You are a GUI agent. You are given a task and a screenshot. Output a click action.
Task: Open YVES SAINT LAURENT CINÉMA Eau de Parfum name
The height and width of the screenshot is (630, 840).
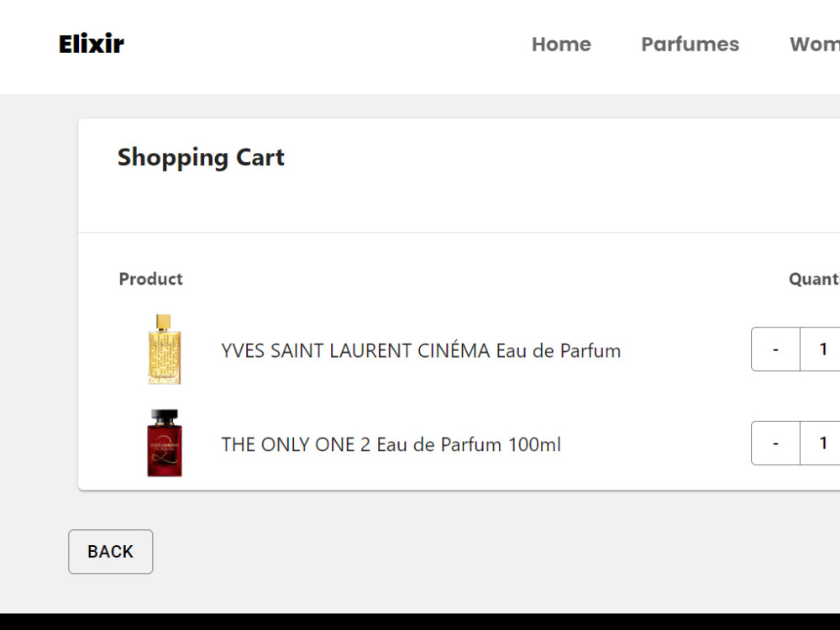pyautogui.click(x=421, y=351)
